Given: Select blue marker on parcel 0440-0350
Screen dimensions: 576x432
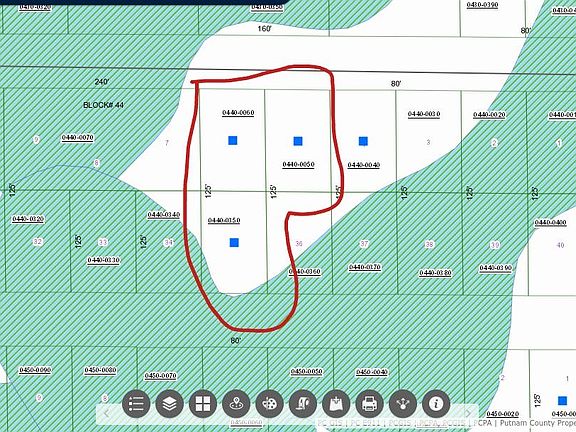Looking at the screenshot, I should tap(234, 242).
